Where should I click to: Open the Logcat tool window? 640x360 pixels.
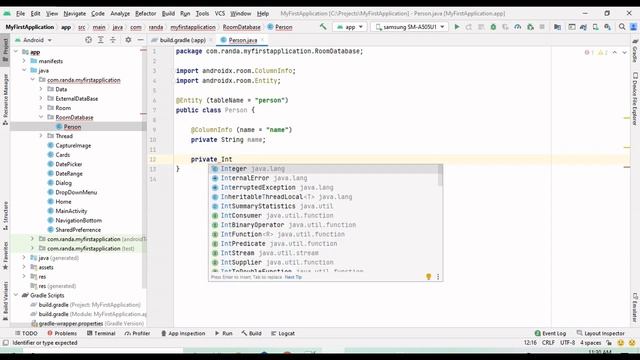click(x=283, y=333)
